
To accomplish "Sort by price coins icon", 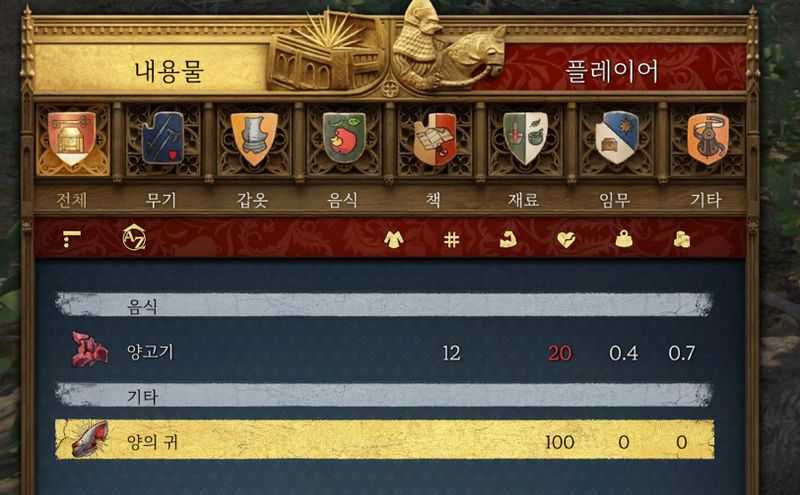I will (682, 239).
